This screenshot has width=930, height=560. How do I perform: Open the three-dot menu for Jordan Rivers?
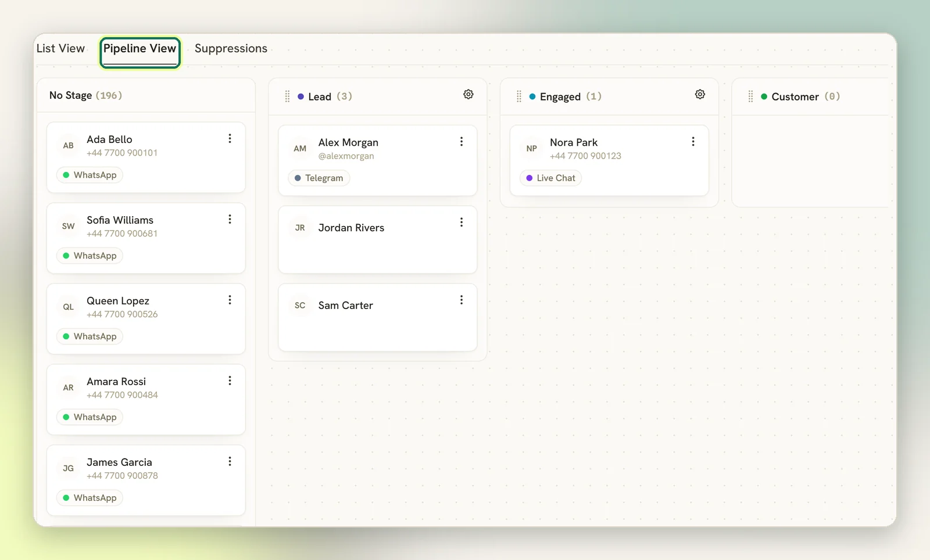[462, 222]
